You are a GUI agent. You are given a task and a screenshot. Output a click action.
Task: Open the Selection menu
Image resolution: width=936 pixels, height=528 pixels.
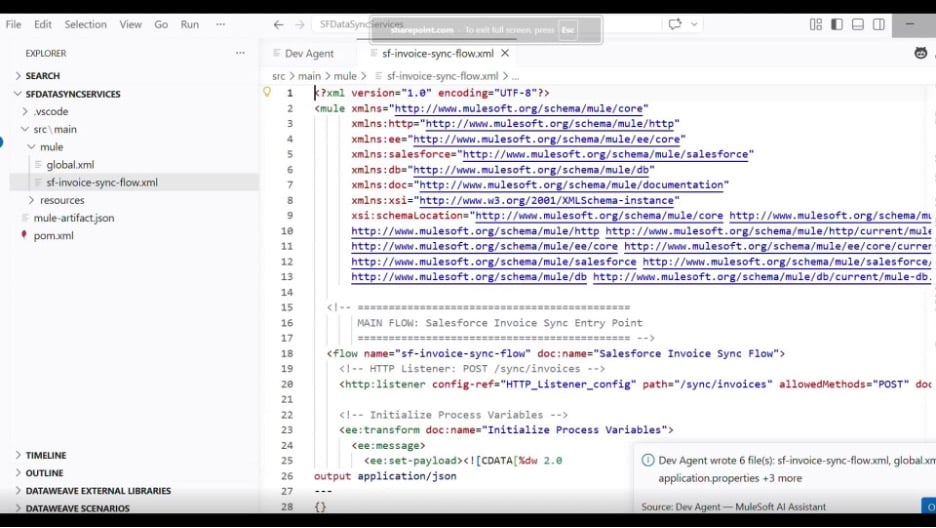[85, 24]
